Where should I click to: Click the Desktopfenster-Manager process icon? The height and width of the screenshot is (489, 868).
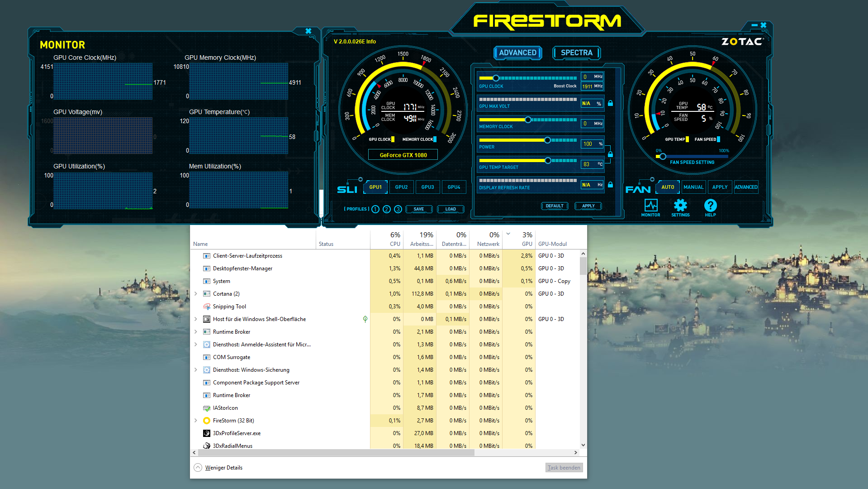coord(207,268)
